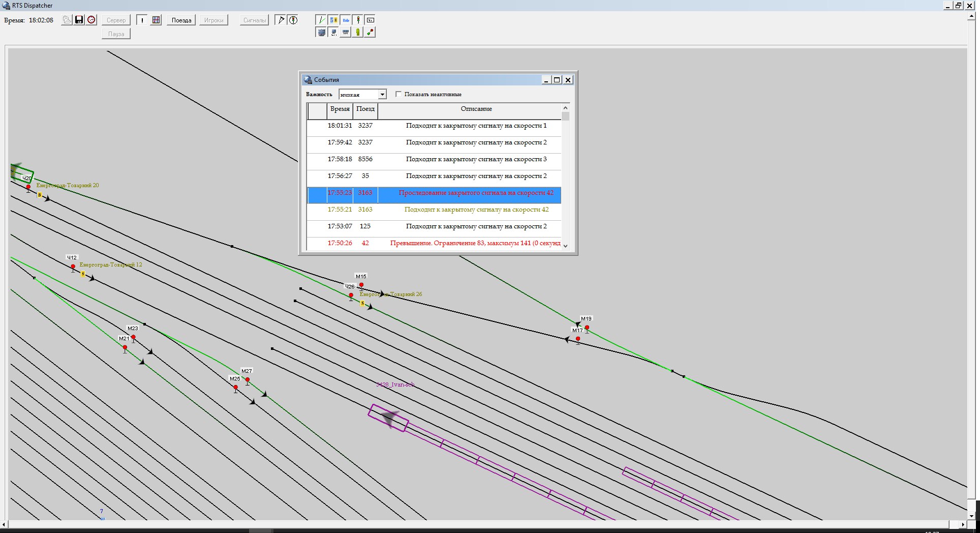Toggle the train with label icon
This screenshot has height=533, width=980.
pos(333,32)
